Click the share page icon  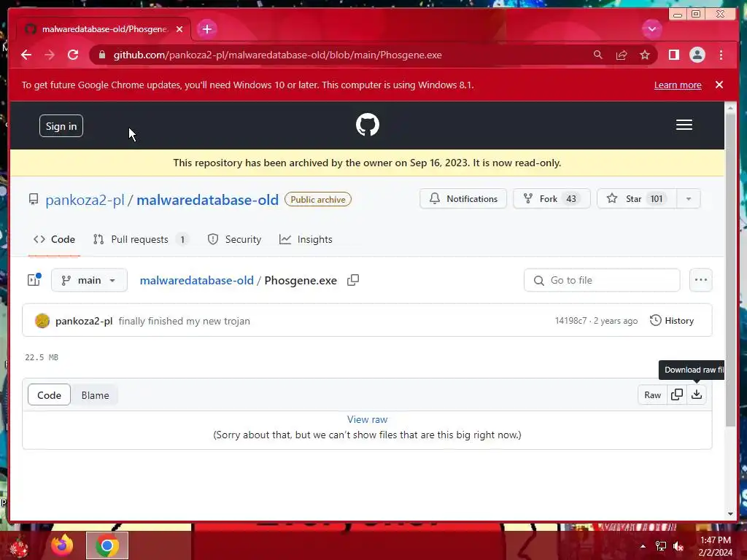(x=622, y=55)
